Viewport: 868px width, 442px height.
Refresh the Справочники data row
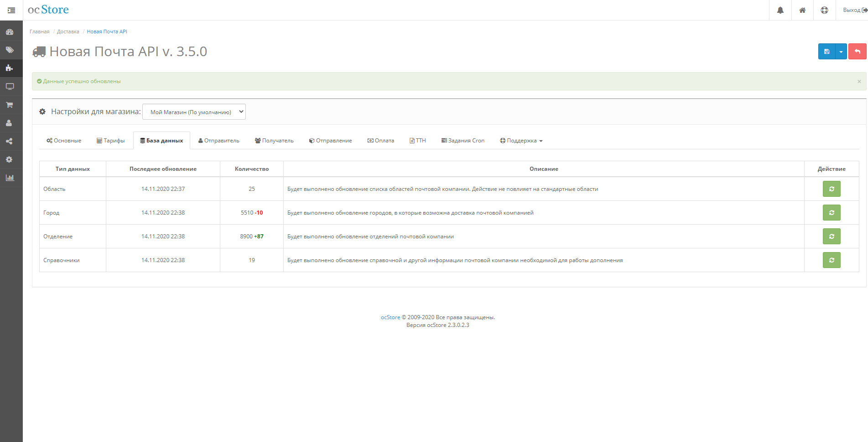[832, 260]
